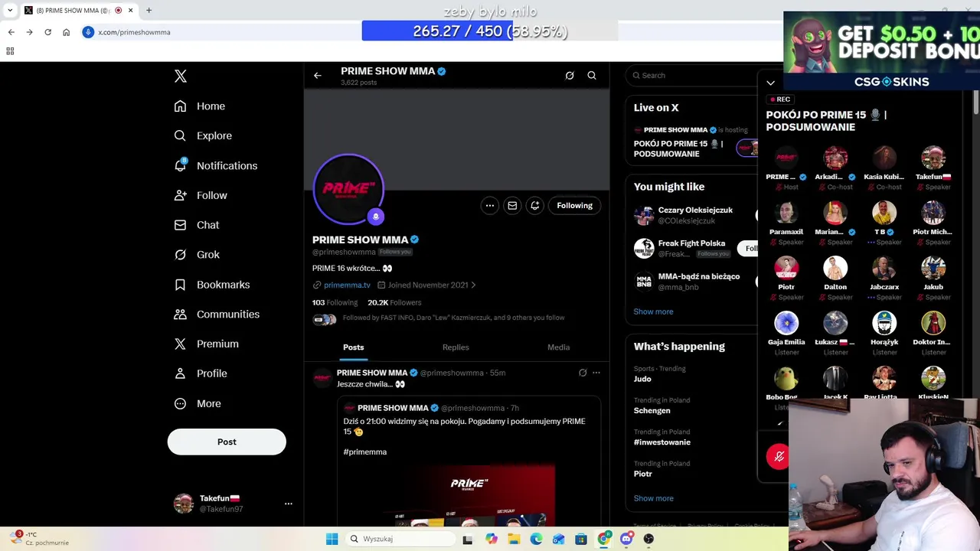Expand Joined November 2021 chevron

point(473,285)
